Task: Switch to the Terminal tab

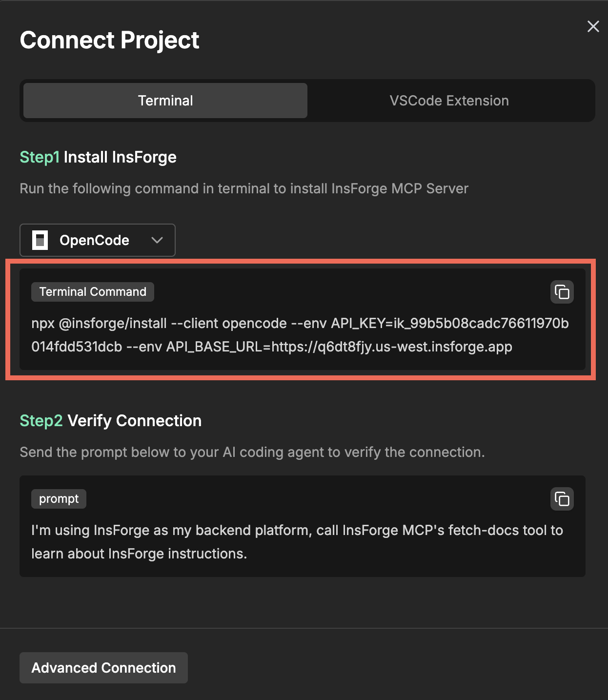Action: click(165, 101)
